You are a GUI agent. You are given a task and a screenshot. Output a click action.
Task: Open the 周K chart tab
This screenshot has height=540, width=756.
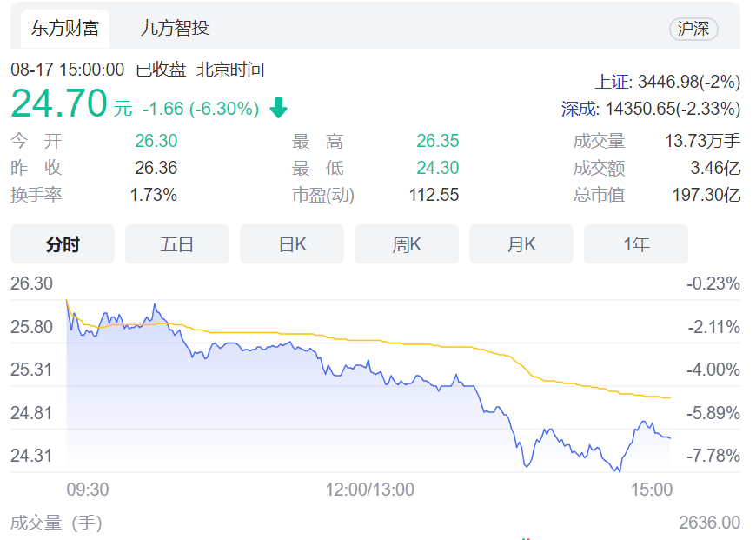coord(407,244)
